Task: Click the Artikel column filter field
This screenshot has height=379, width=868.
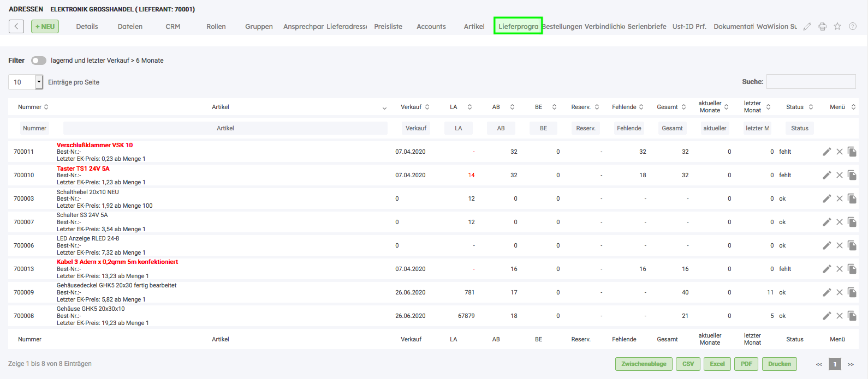Action: point(225,128)
